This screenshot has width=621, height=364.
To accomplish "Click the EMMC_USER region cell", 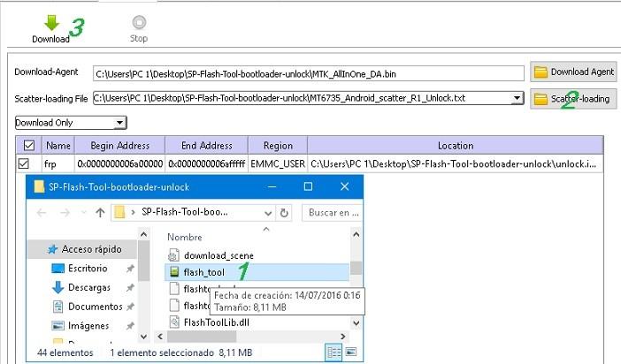I will (x=278, y=163).
